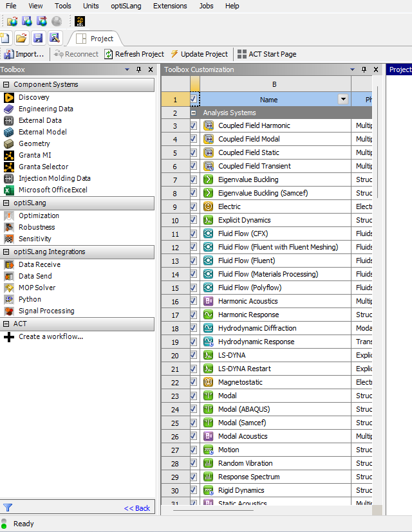Open the Toolbox panel dropdown arrow
The width and height of the screenshot is (412, 532).
[x=127, y=69]
